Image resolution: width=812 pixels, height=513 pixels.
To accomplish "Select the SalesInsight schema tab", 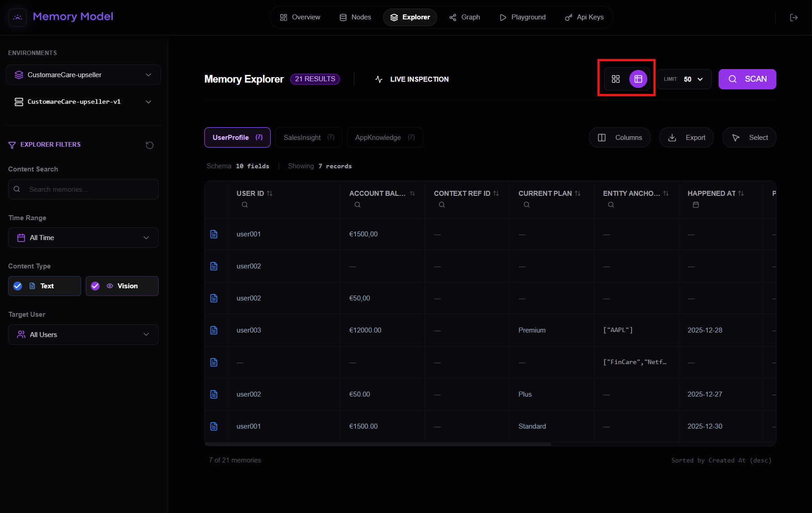I will (x=309, y=138).
